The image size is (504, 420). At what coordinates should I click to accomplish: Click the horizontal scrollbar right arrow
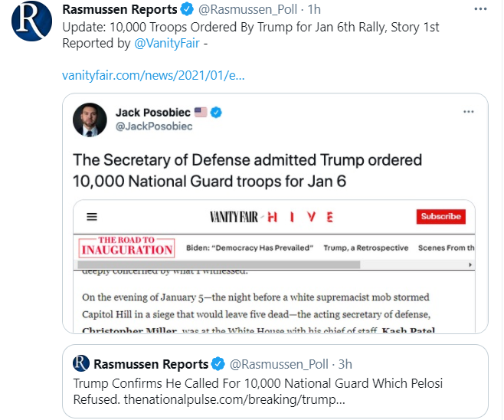470,264
